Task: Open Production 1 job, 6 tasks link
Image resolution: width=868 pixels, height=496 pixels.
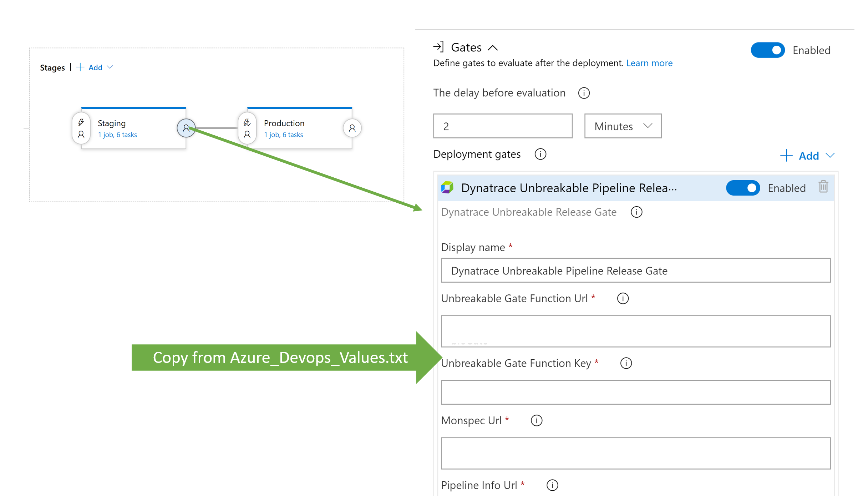Action: coord(283,135)
